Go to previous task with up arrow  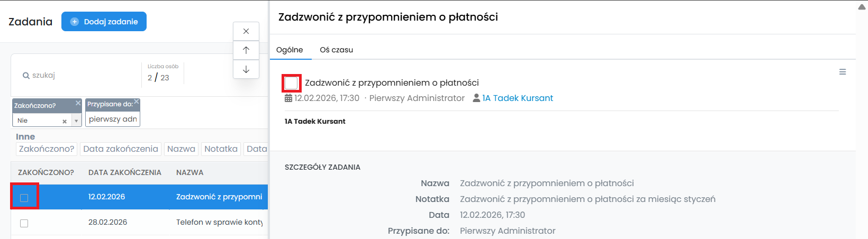[246, 50]
